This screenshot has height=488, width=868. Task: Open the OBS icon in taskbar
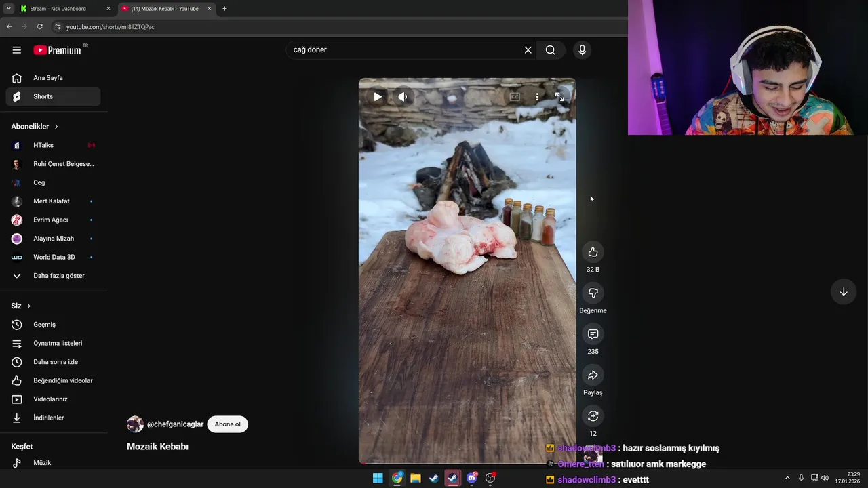(x=490, y=478)
